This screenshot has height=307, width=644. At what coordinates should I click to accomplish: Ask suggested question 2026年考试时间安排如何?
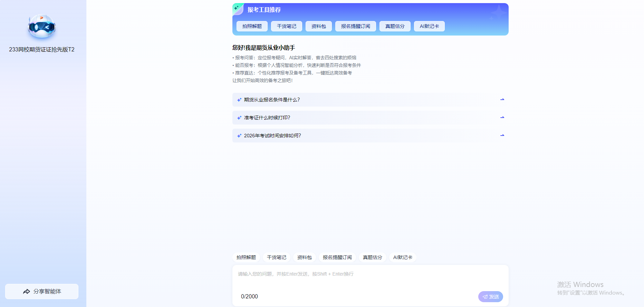[371, 136]
